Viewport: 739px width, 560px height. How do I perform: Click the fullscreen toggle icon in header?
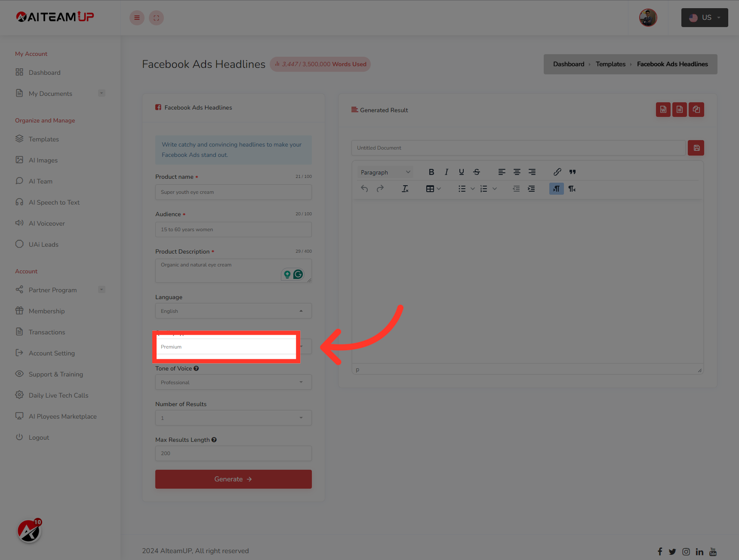156,18
